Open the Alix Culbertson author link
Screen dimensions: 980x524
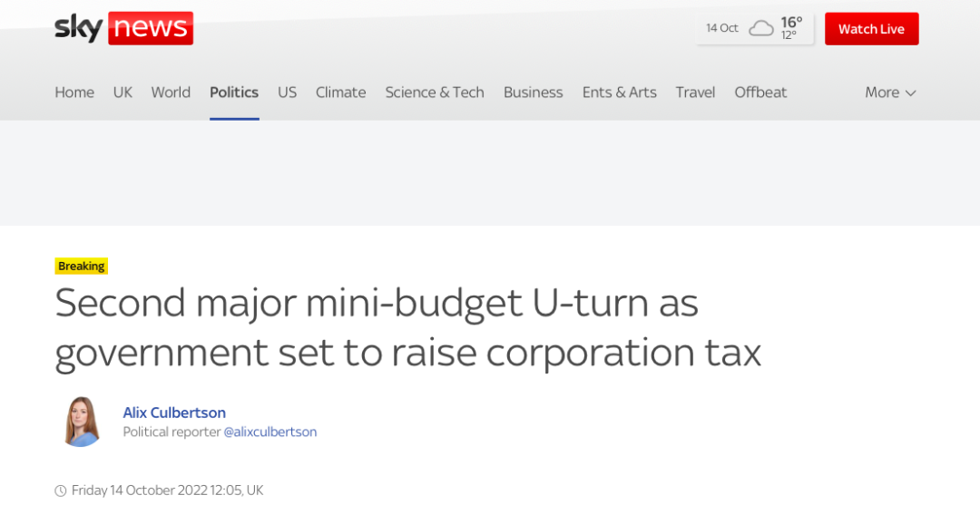pyautogui.click(x=174, y=412)
